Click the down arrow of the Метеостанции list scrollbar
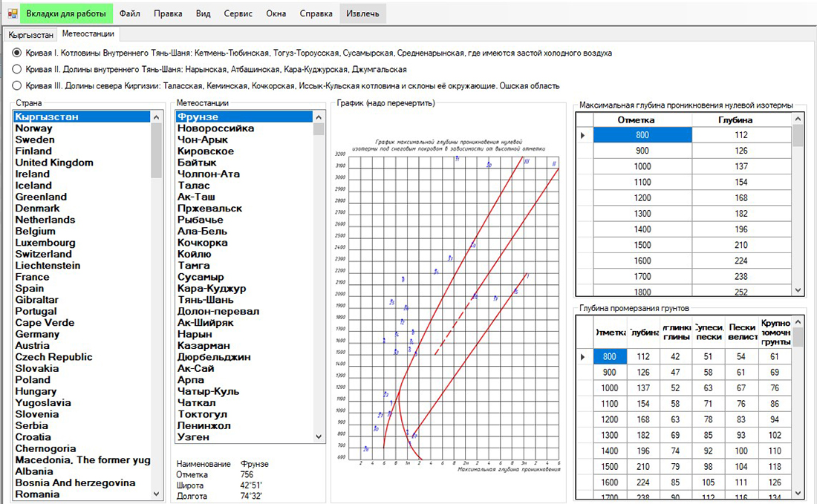817x504 pixels. click(x=319, y=437)
